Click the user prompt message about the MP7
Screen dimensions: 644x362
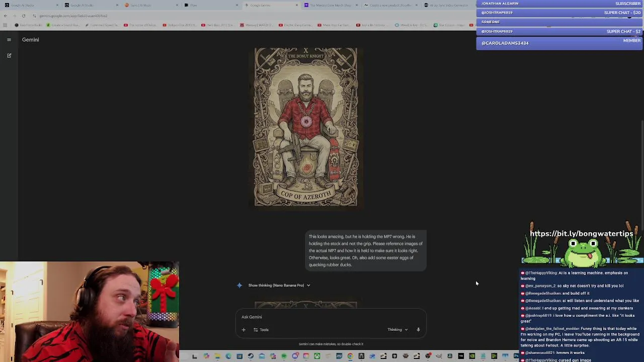pos(366,250)
